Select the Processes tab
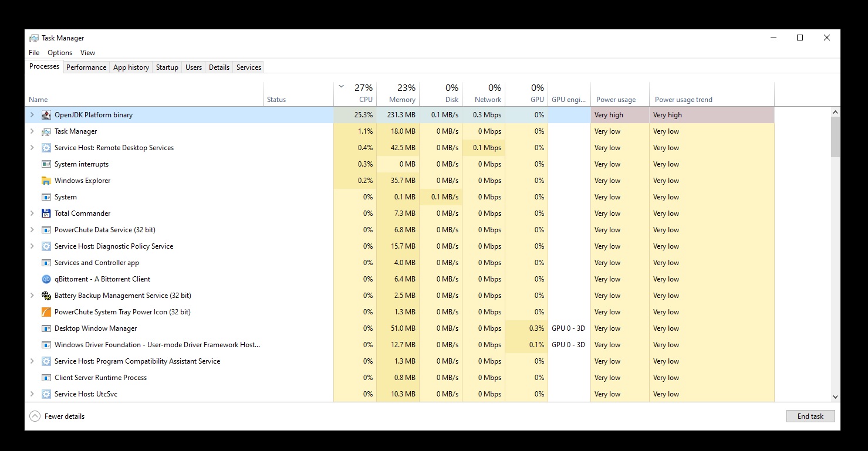868x451 pixels. [45, 66]
